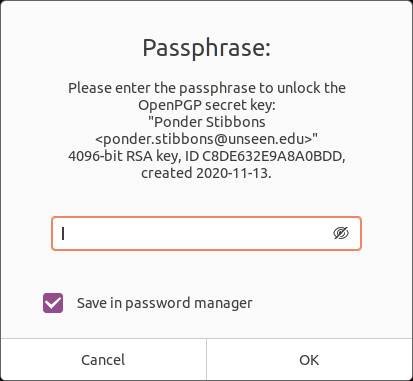Confirm the dialog with OK
The image size is (413, 381).
pos(309,360)
